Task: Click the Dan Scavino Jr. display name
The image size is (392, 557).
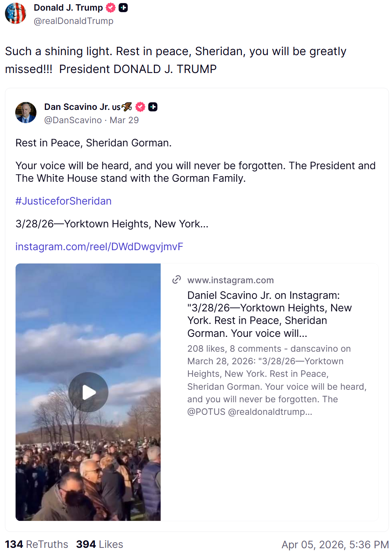Action: point(82,107)
